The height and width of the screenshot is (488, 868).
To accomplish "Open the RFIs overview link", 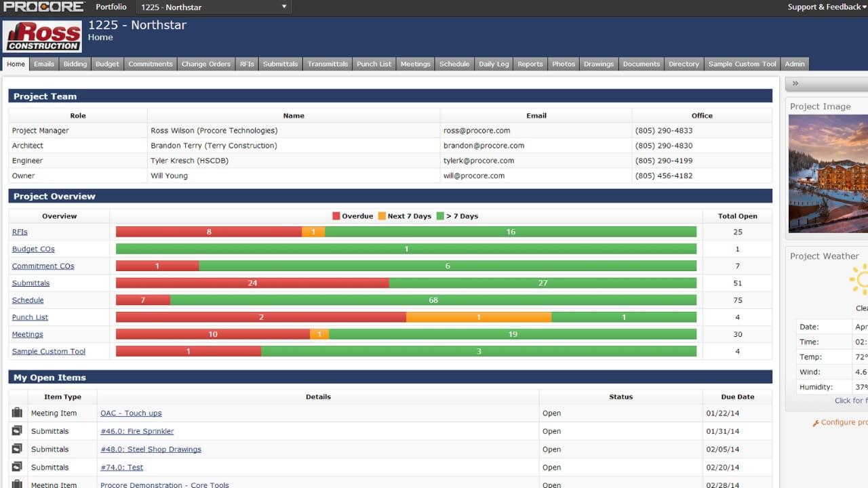I will 20,232.
